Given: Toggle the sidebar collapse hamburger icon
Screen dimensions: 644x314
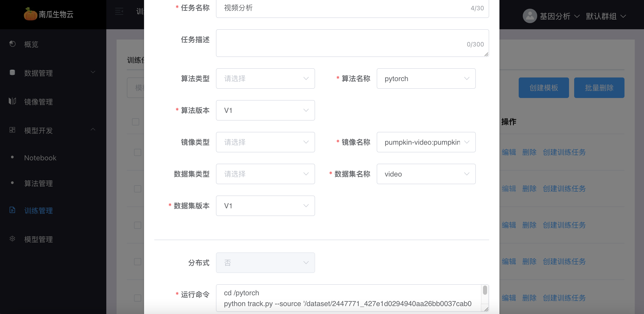Looking at the screenshot, I should 119,11.
